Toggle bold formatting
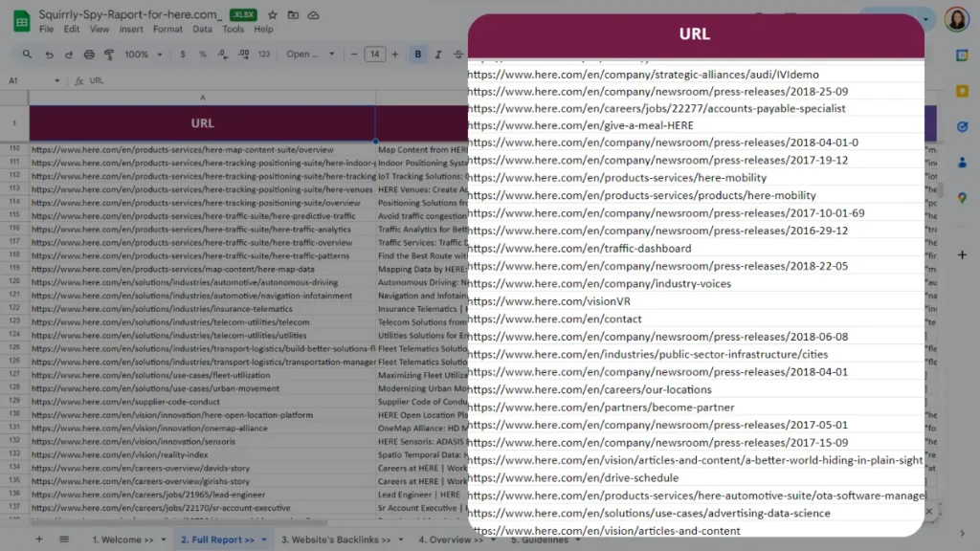 click(418, 55)
